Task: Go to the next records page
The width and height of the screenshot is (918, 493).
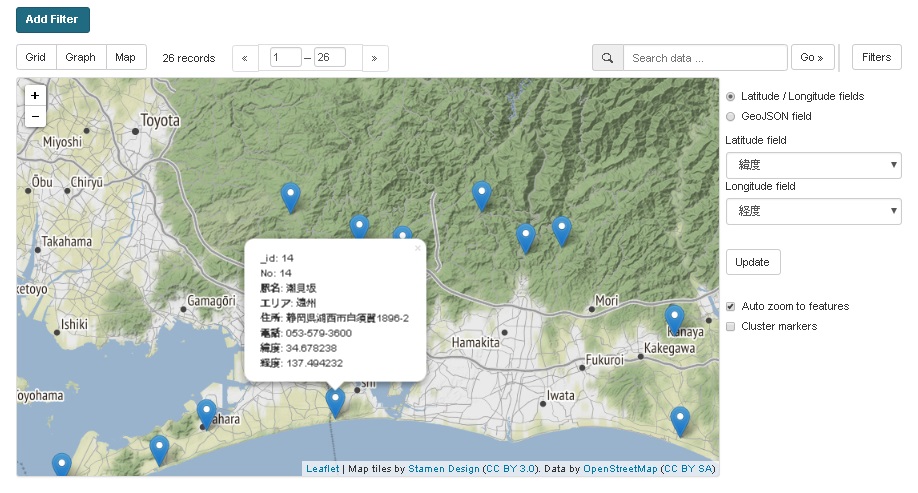Action: coord(375,58)
